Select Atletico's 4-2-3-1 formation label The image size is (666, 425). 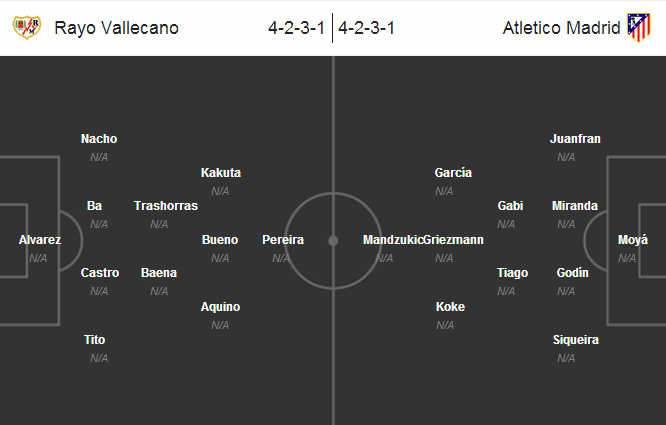367,28
